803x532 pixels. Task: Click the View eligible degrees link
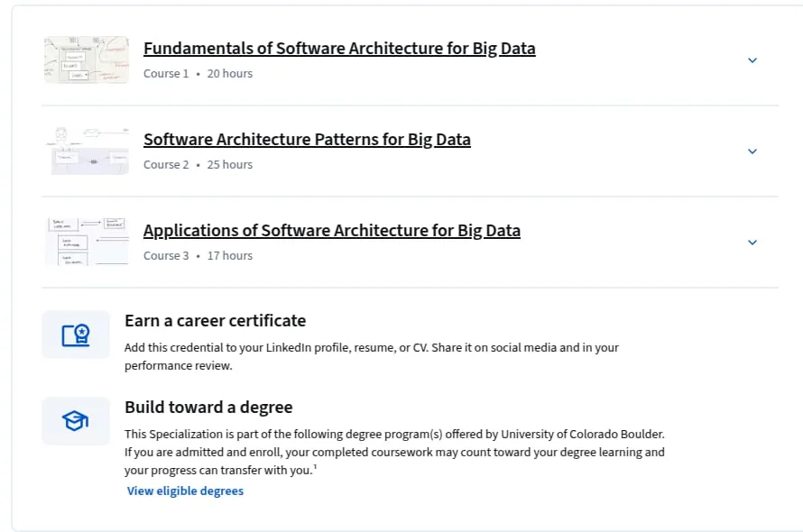[185, 491]
